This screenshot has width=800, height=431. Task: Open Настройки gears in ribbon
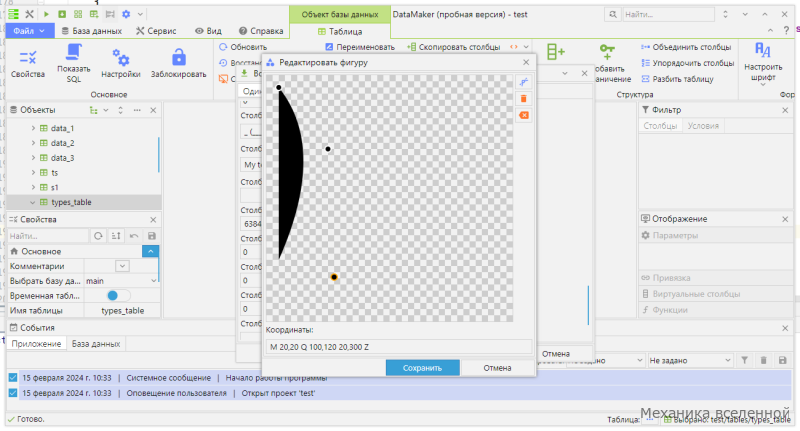120,63
